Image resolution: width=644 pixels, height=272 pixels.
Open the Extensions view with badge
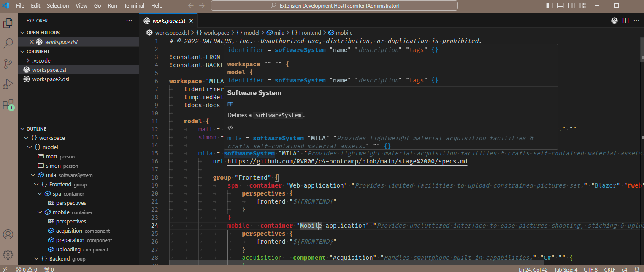(x=8, y=105)
